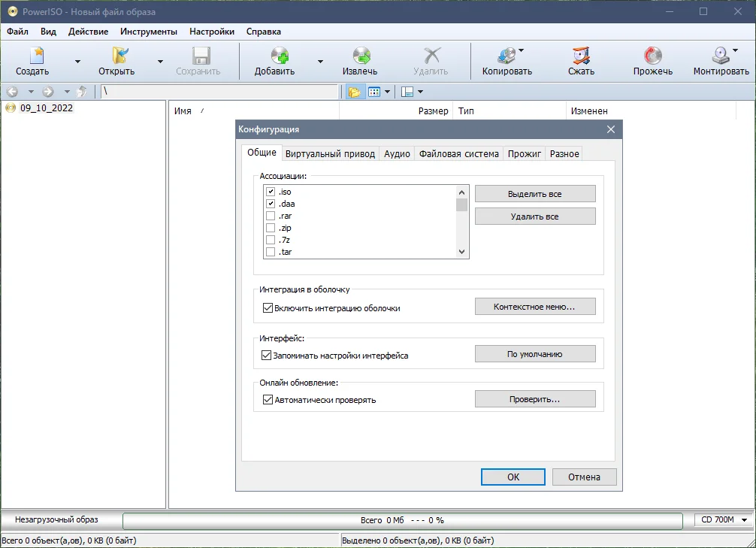Open the Инструменты menu

149,32
